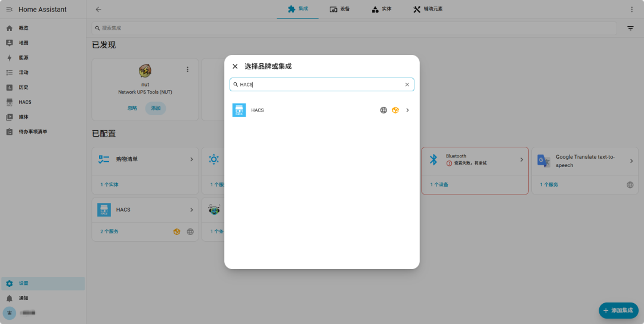Open 概览 in the sidebar
Viewport: 644px width, 324px height.
43,28
